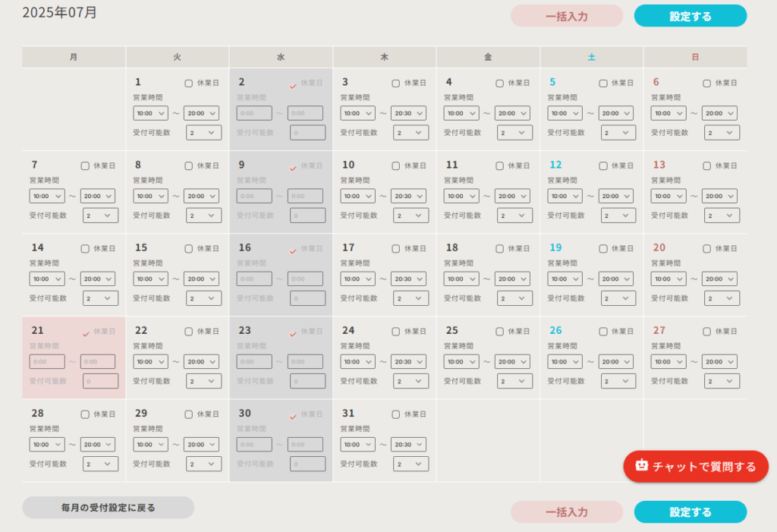Uncheck the 休業日 checkmark for day 21
The height and width of the screenshot is (532, 777).
[86, 332]
